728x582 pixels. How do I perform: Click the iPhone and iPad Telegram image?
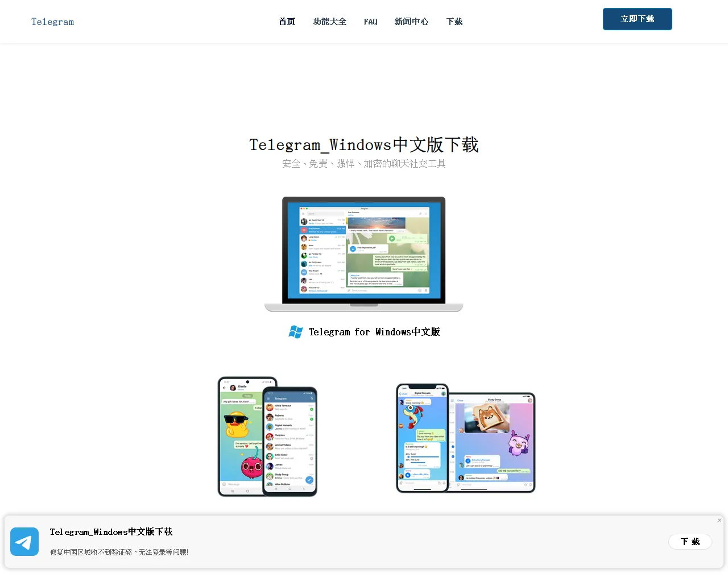pos(466,438)
